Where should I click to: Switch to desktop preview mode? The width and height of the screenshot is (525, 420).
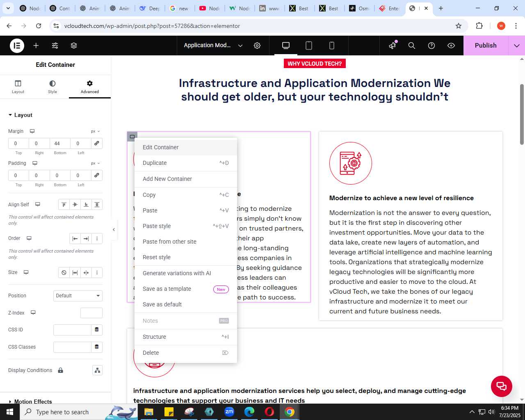pyautogui.click(x=286, y=46)
